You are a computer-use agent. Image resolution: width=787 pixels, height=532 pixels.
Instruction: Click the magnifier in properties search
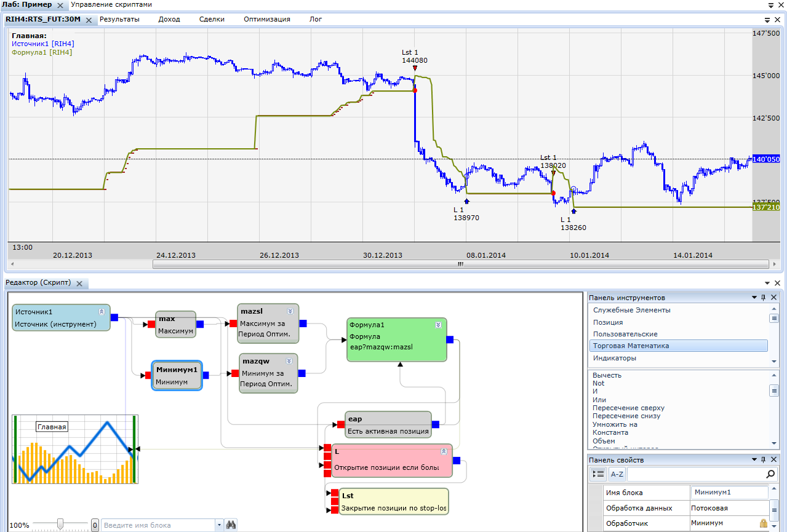pos(770,474)
